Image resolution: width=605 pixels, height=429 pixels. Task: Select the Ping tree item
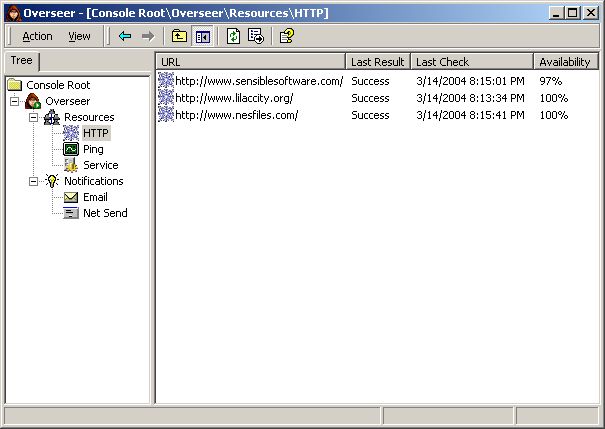coord(93,149)
